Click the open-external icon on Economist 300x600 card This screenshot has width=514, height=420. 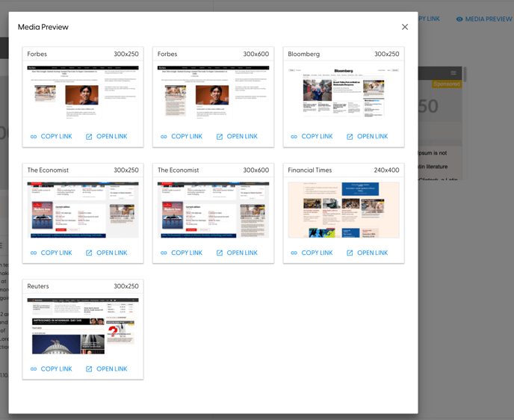(220, 253)
